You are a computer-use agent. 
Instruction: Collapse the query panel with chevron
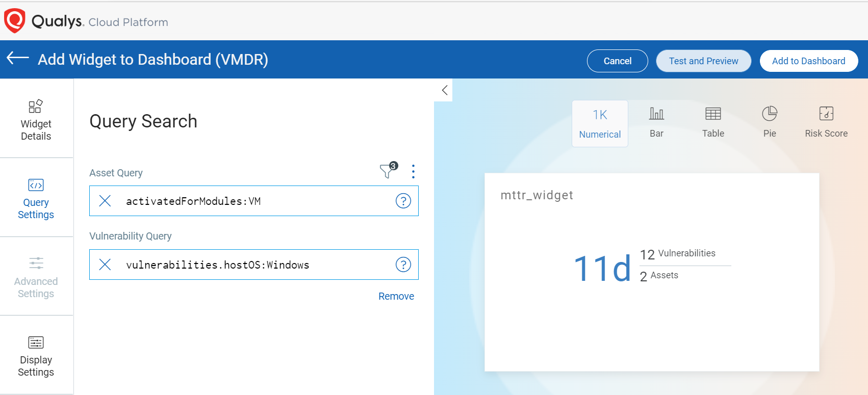pos(444,90)
